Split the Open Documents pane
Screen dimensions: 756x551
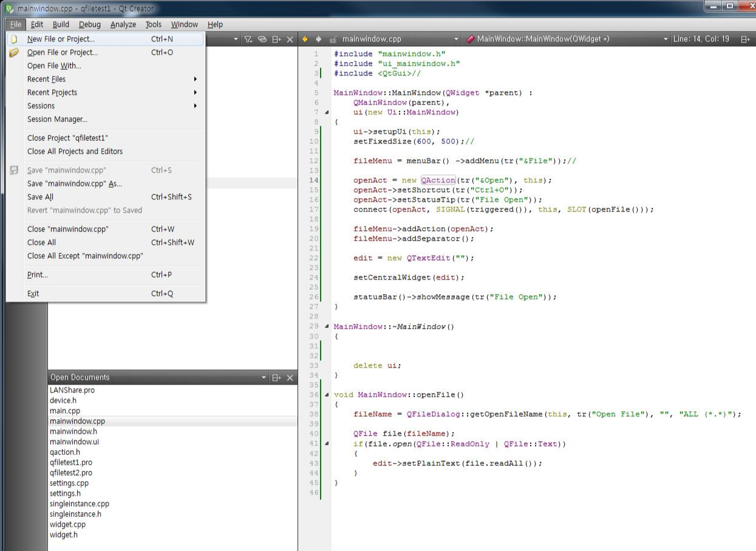pos(276,377)
